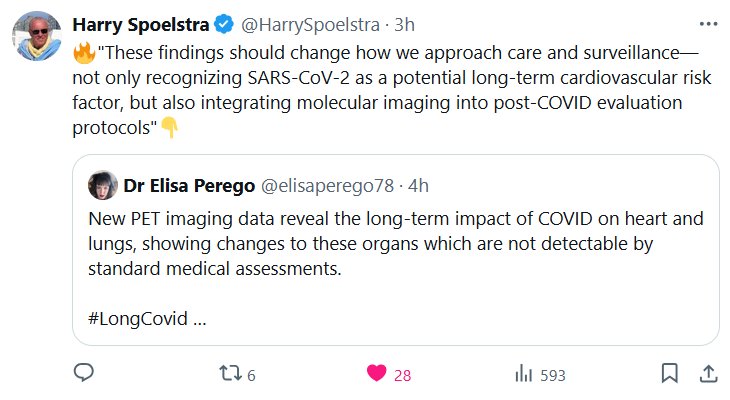
Task: Click the repost count of 6
Action: [x=251, y=375]
